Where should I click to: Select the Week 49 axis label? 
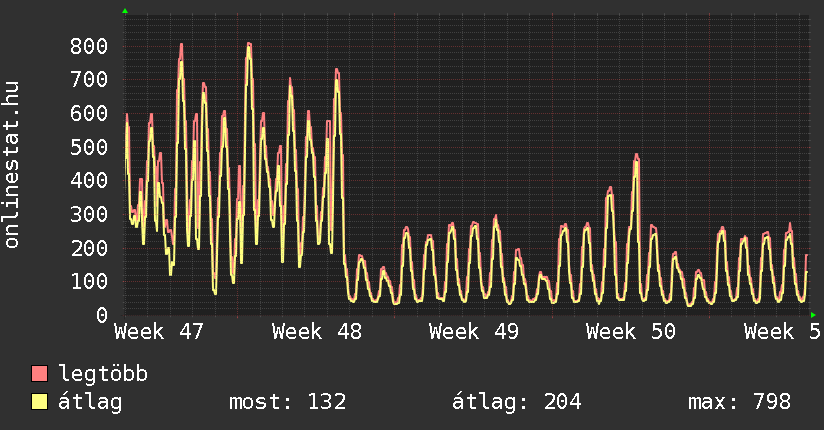tap(474, 331)
